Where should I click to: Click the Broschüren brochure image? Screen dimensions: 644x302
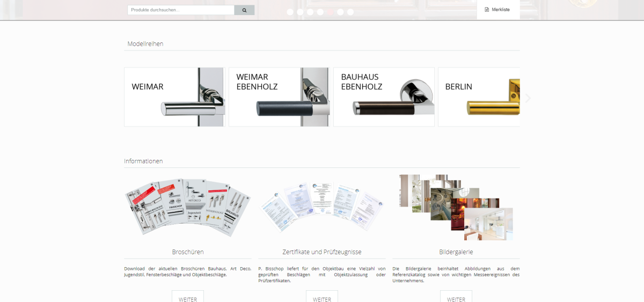187,207
